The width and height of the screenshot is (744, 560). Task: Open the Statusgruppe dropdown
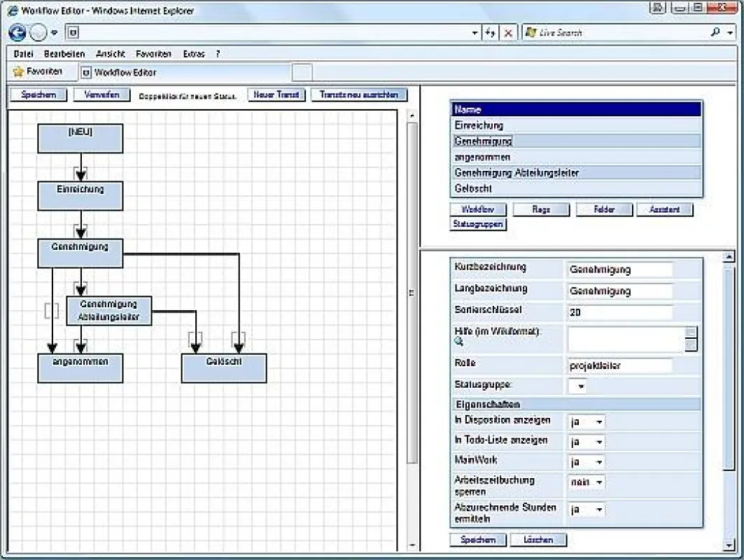[577, 386]
